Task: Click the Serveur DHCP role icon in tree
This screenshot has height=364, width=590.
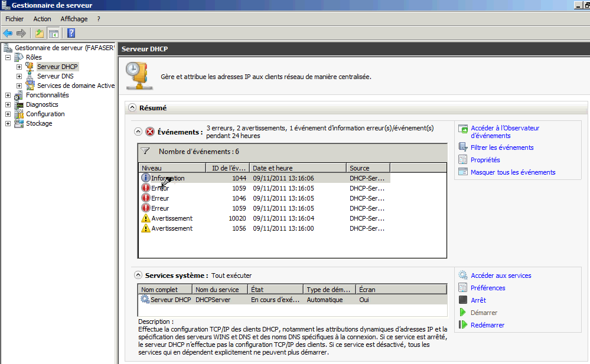Action: pyautogui.click(x=30, y=67)
